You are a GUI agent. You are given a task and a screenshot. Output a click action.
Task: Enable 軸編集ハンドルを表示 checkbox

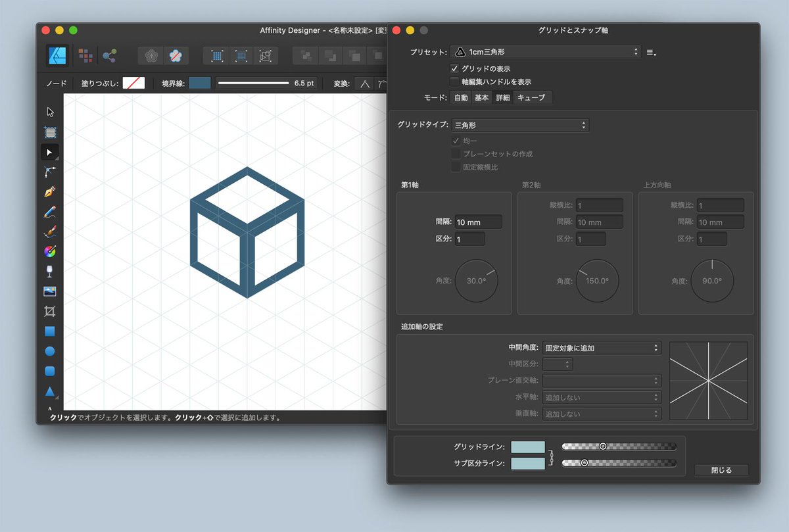click(x=454, y=82)
